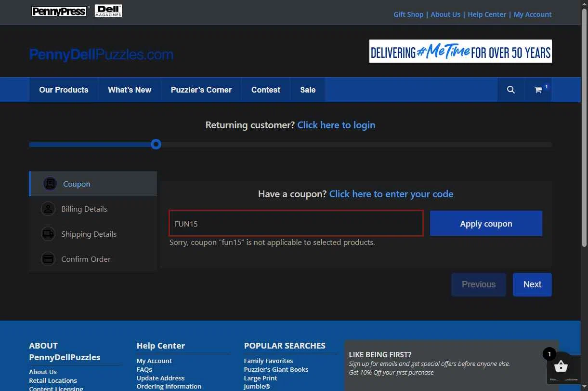The width and height of the screenshot is (588, 391).
Task: Click the PennyPress logo
Action: click(x=59, y=11)
